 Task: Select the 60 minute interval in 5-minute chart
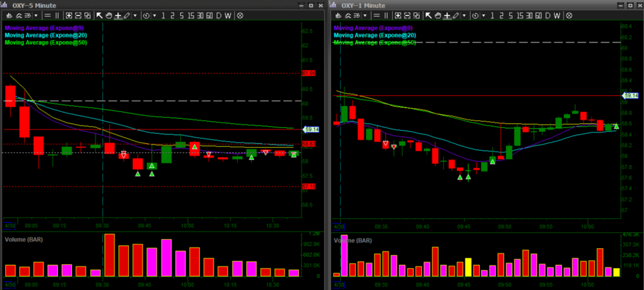point(209,15)
